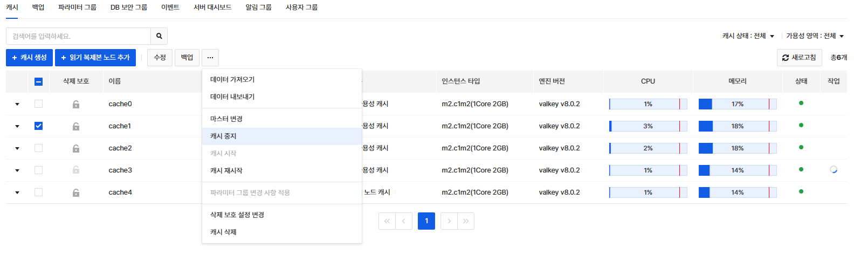Open the 캐시 상태 filter dropdown
This screenshot has width=868, height=255.
(748, 36)
